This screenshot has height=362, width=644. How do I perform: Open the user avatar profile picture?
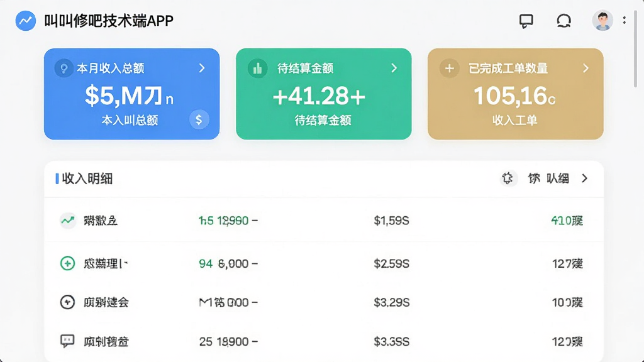pos(602,20)
